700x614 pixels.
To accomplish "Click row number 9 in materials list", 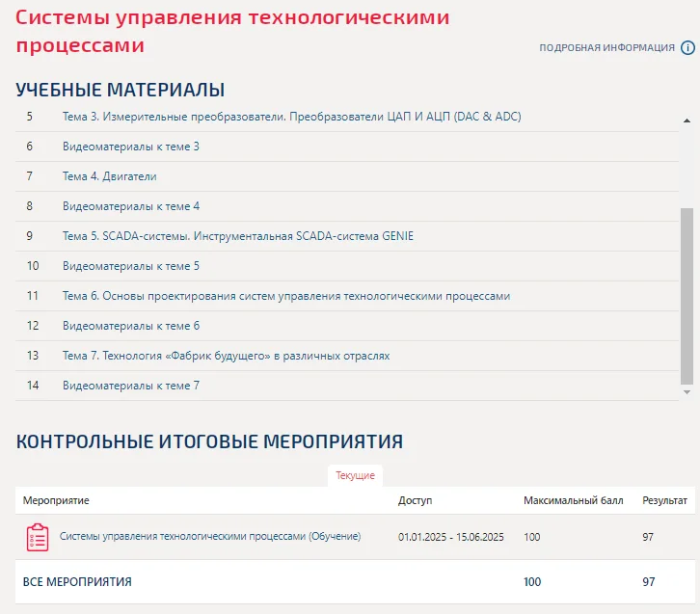I will pyautogui.click(x=30, y=236).
